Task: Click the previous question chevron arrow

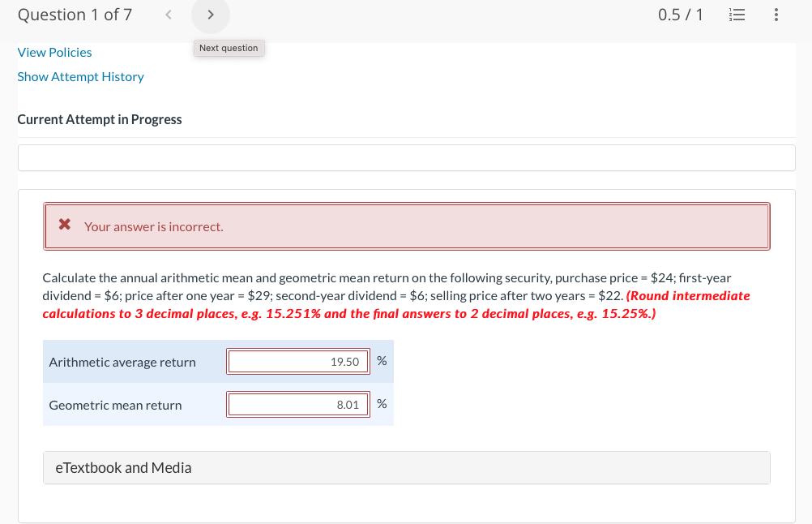Action: (x=168, y=14)
